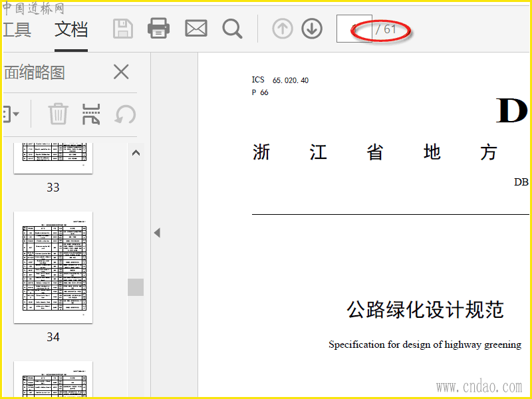Click the thumbnail label 33
The width and height of the screenshot is (532, 399).
pyautogui.click(x=53, y=188)
